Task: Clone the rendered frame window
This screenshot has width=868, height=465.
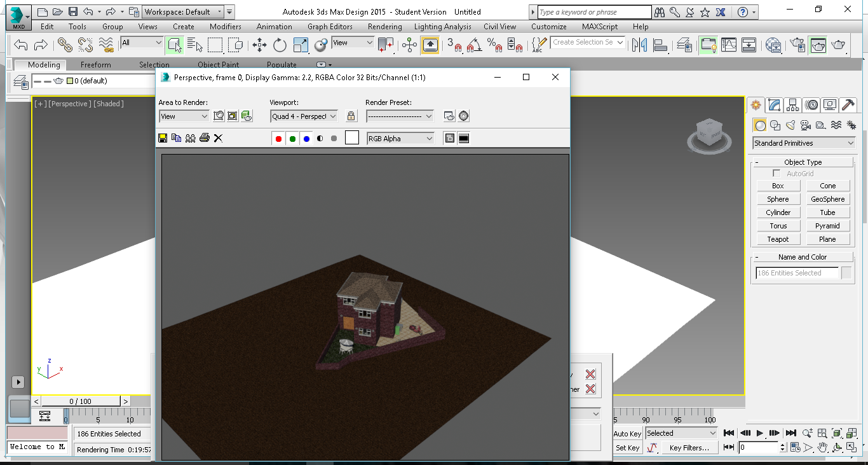Action: (191, 138)
